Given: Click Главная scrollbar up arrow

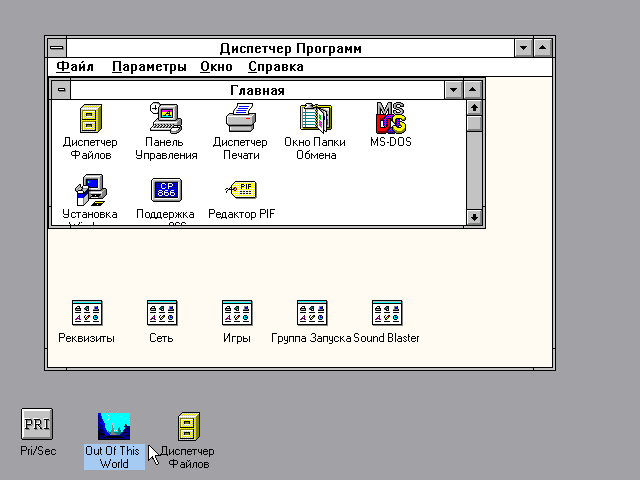Looking at the screenshot, I should (x=474, y=108).
